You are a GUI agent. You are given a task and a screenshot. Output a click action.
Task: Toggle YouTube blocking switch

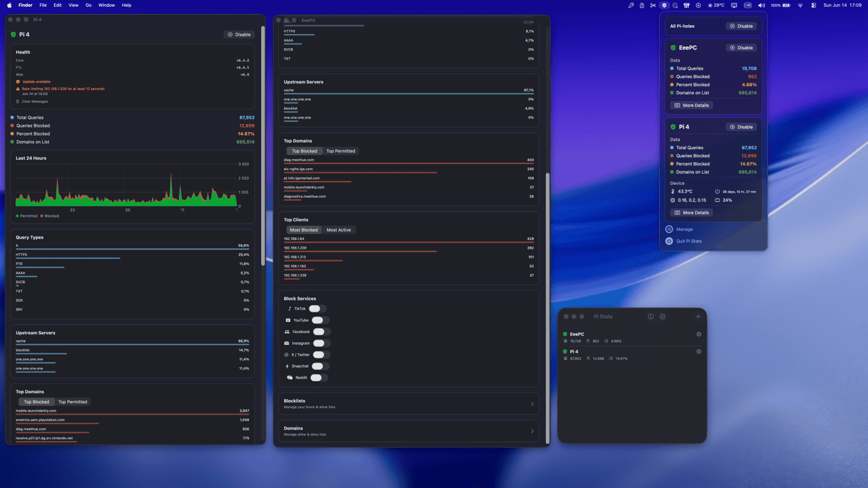320,320
